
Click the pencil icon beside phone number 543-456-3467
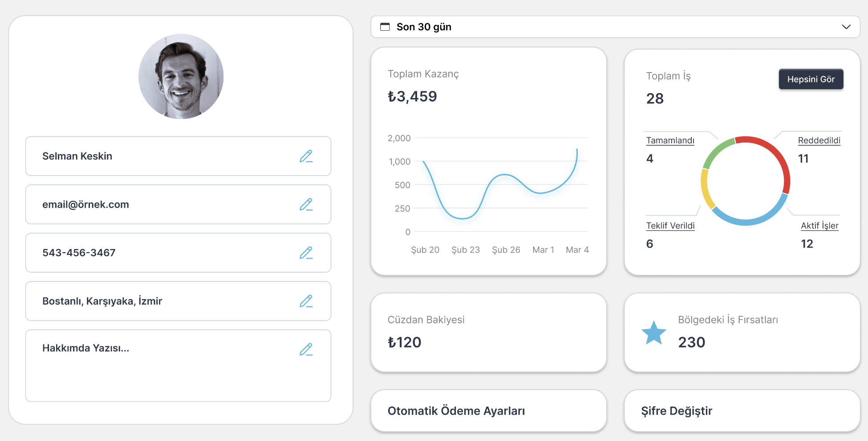click(x=306, y=253)
